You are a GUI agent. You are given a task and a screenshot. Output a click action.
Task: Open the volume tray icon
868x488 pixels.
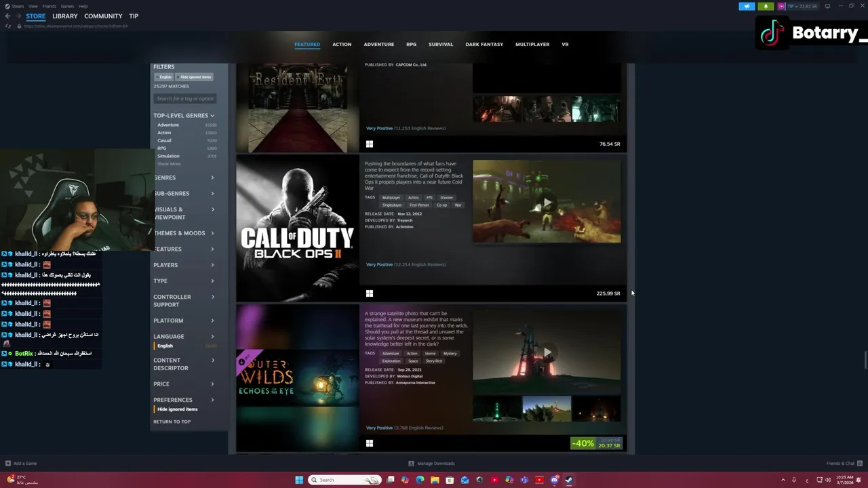pos(828,480)
